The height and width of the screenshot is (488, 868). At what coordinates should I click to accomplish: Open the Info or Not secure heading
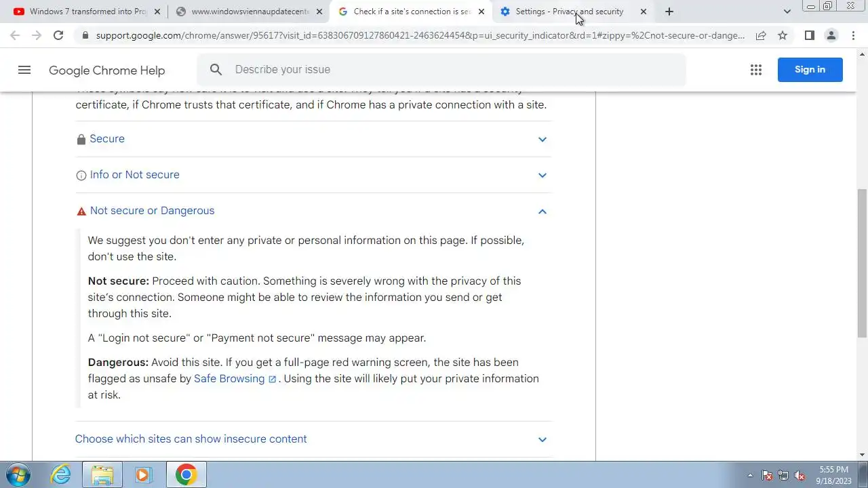134,174
